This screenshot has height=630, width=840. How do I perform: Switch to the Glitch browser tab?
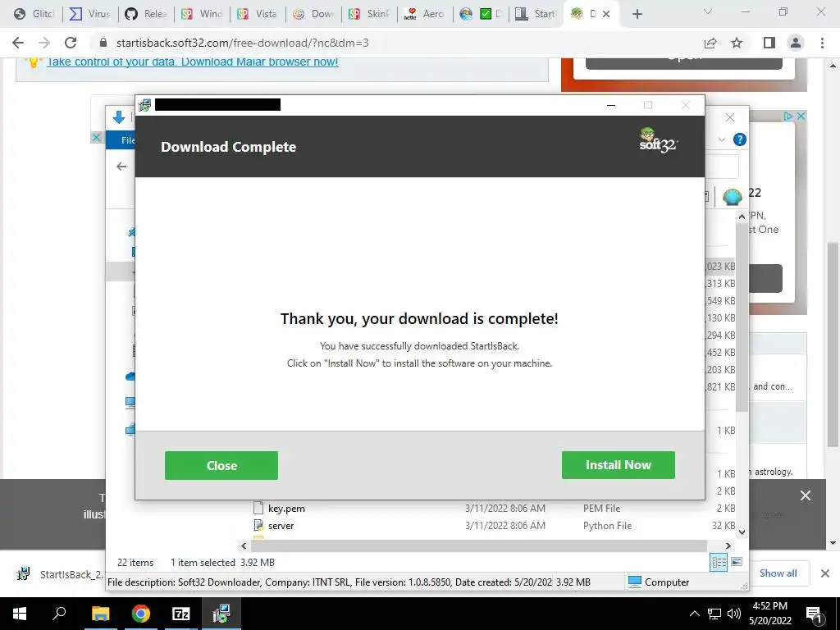point(34,14)
